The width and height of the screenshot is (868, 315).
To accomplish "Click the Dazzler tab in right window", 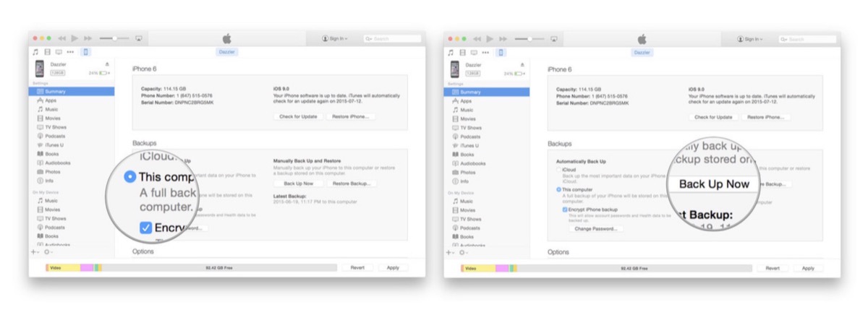I will (642, 52).
